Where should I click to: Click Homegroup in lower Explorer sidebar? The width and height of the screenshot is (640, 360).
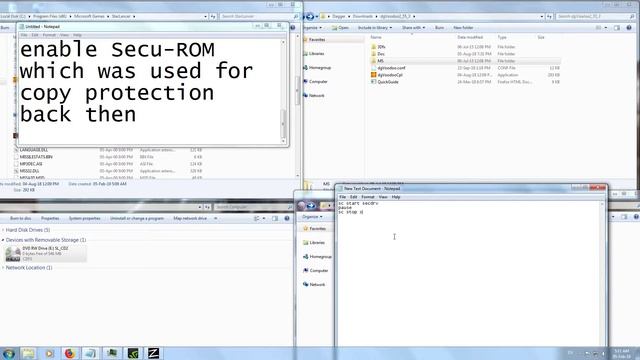pyautogui.click(x=317, y=257)
